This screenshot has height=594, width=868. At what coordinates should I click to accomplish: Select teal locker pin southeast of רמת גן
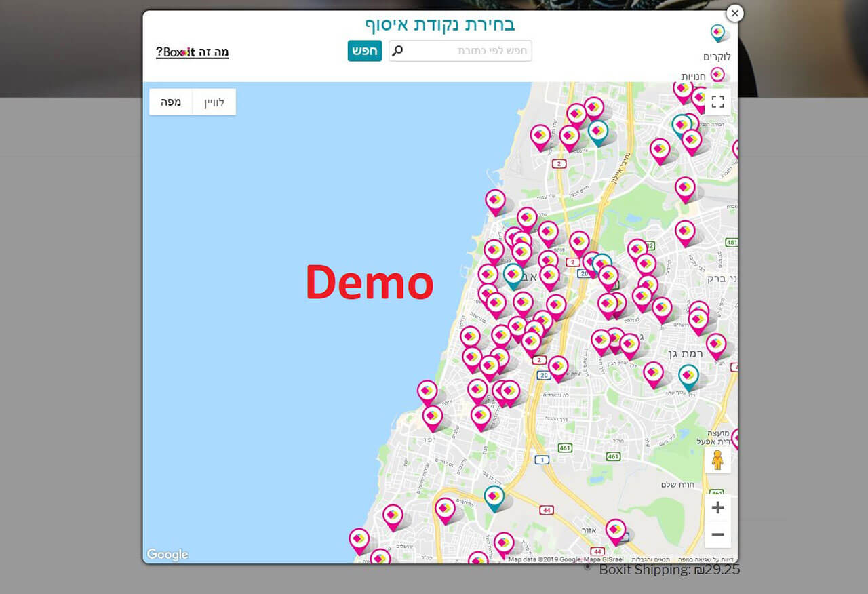pyautogui.click(x=688, y=376)
